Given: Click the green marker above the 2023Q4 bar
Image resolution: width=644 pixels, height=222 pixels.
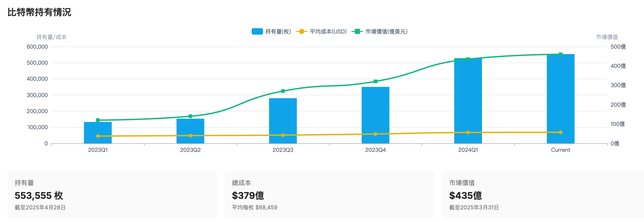Looking at the screenshot, I should (376, 81).
